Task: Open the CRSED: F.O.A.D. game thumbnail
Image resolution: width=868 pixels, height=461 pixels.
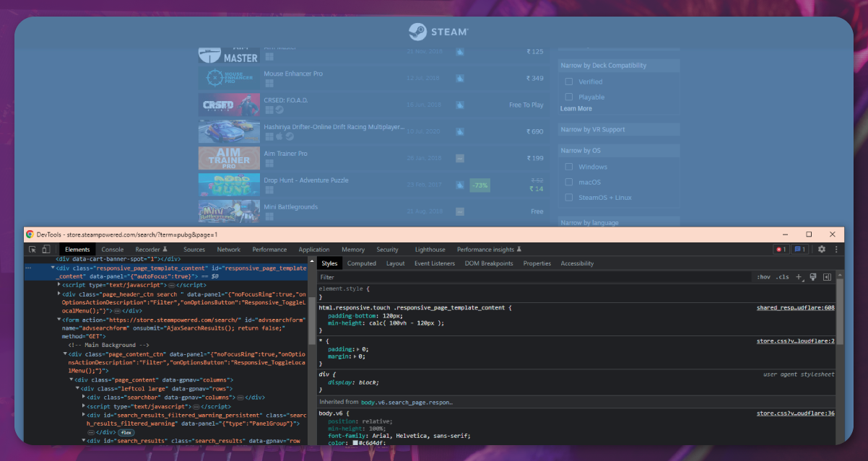Action: click(229, 105)
